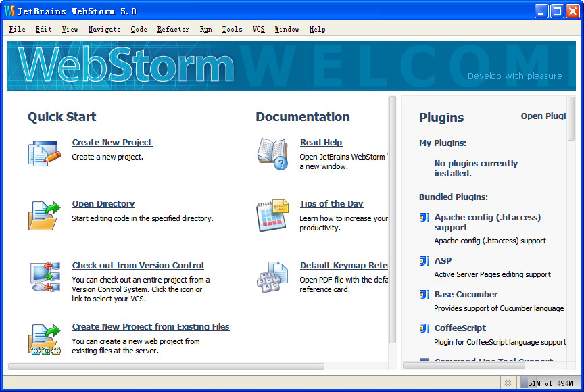Image resolution: width=584 pixels, height=392 pixels.
Task: Follow the Open Plugins link
Action: coord(543,116)
